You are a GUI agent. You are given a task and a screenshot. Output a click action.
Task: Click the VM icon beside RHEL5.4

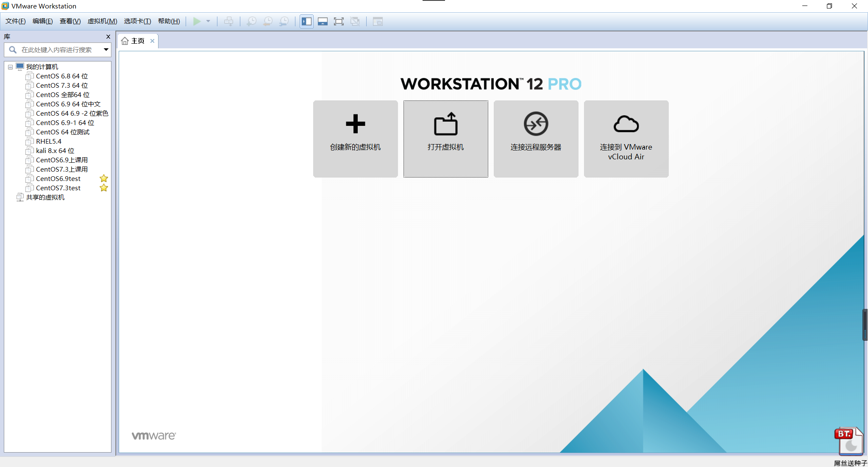[29, 141]
